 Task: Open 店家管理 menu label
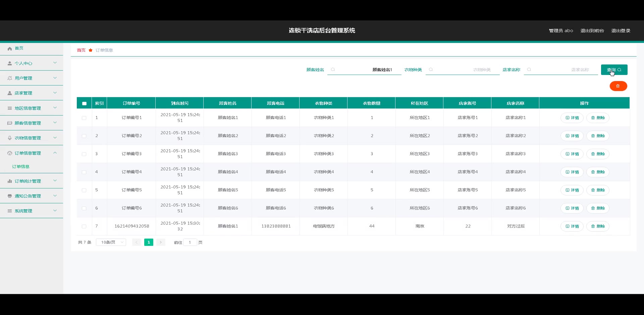tap(23, 93)
